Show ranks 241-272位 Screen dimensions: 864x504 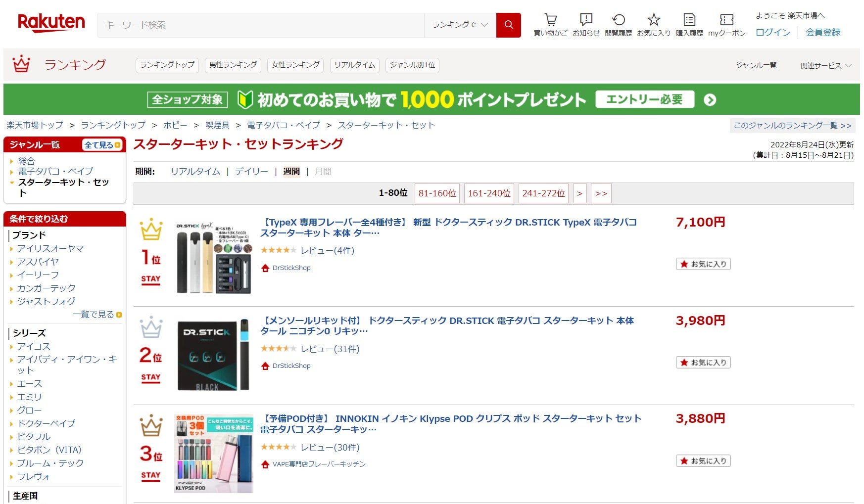tap(543, 193)
